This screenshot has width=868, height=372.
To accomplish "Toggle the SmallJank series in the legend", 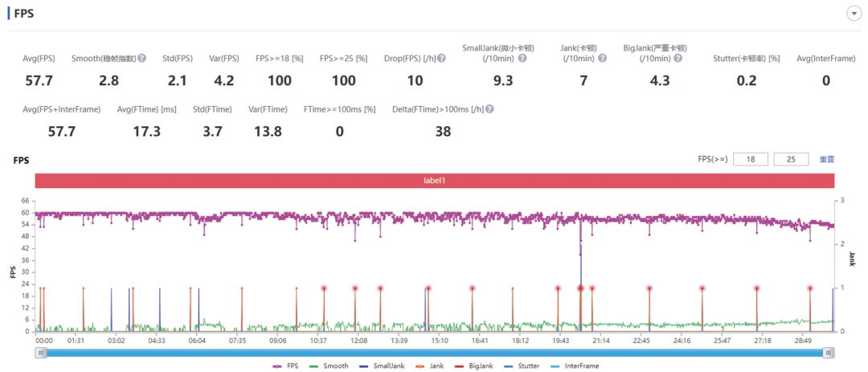I will click(x=381, y=366).
